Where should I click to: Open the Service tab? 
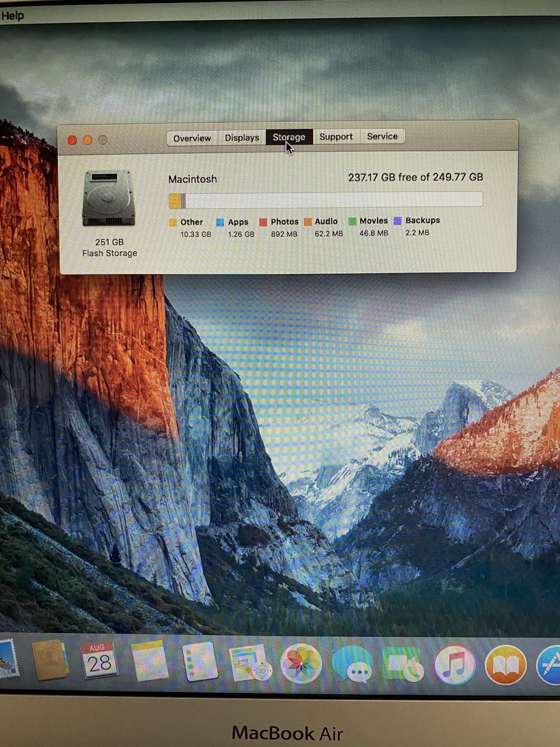pyautogui.click(x=382, y=136)
